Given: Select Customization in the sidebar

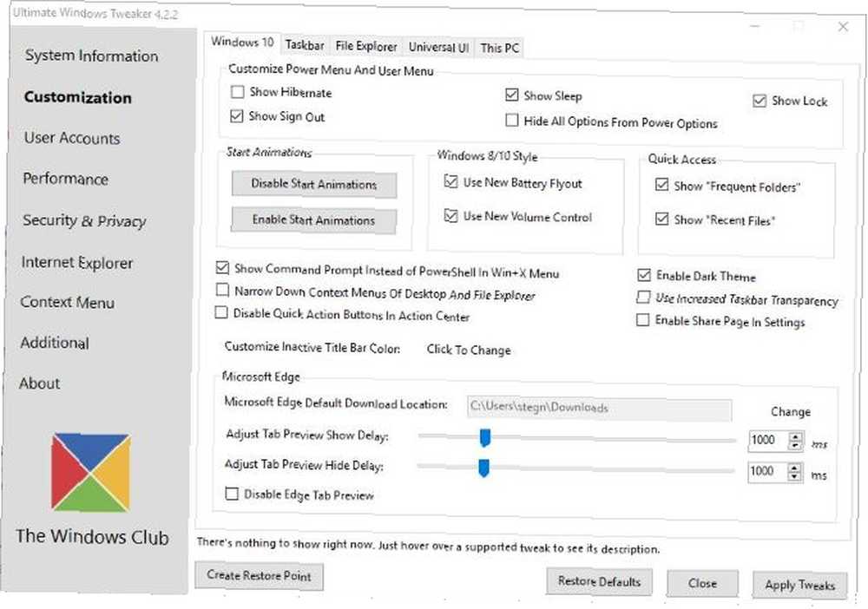Looking at the screenshot, I should click(x=78, y=97).
